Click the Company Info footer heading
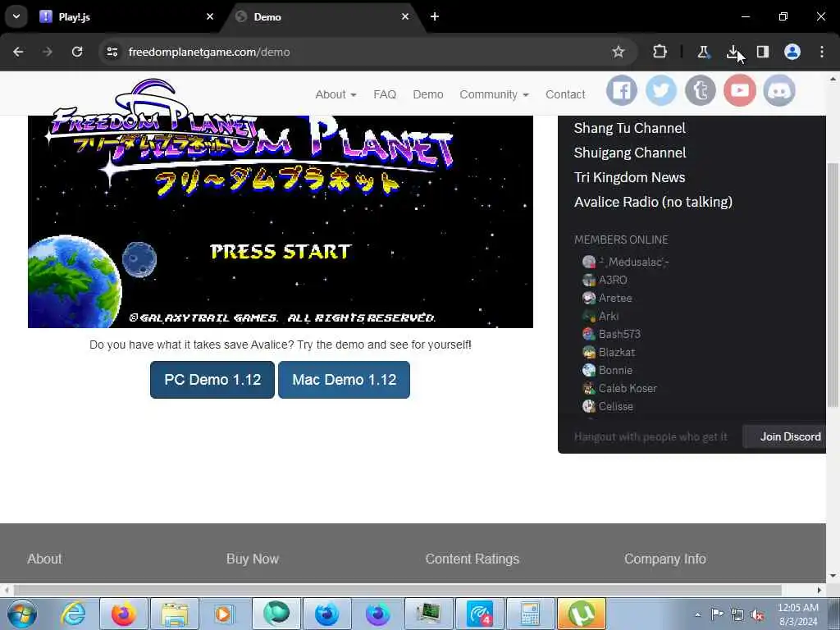 [x=664, y=559]
